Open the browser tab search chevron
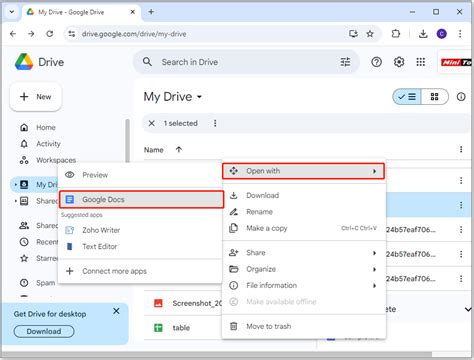Image resolution: width=474 pixels, height=360 pixels. point(12,12)
